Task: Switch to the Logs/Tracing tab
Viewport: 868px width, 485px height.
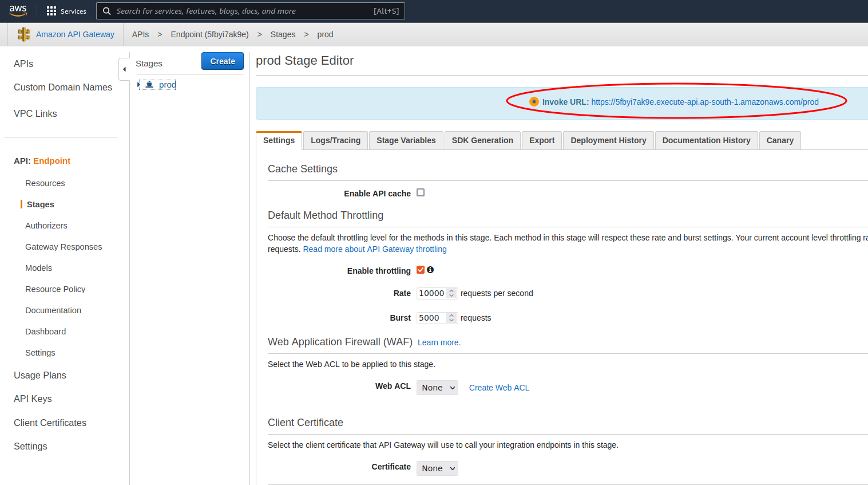Action: pos(336,140)
